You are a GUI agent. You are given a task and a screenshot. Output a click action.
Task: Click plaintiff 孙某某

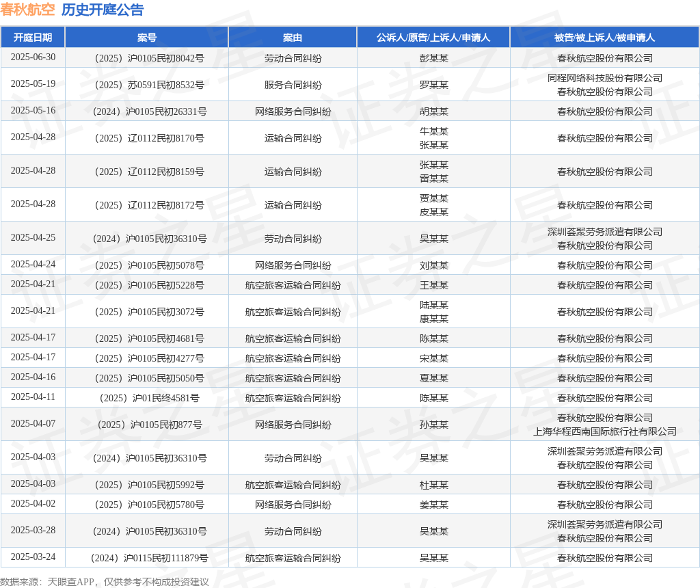pyautogui.click(x=434, y=425)
